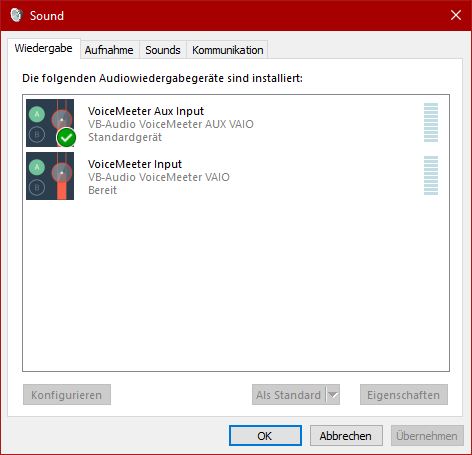Open the Sounds tab
472x455 pixels.
163,50
